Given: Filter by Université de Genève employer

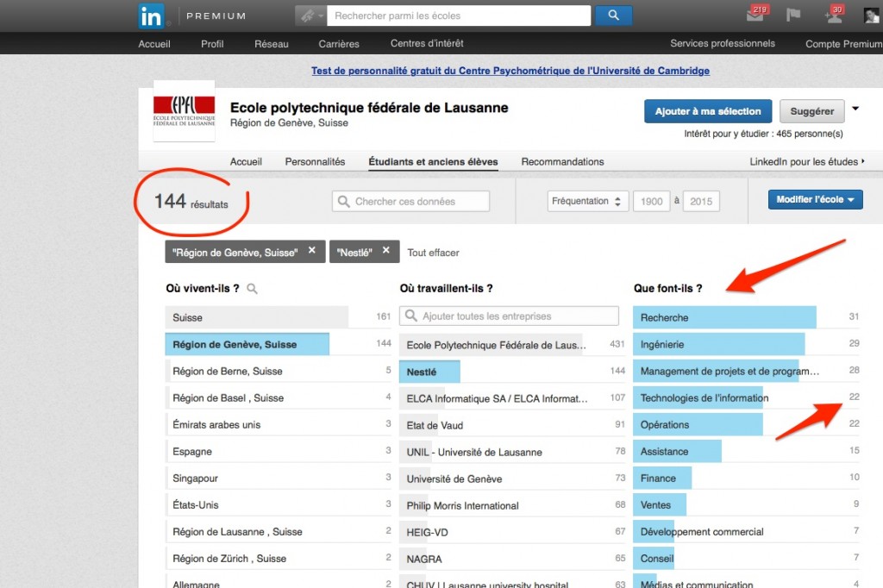Looking at the screenshot, I should (512, 479).
